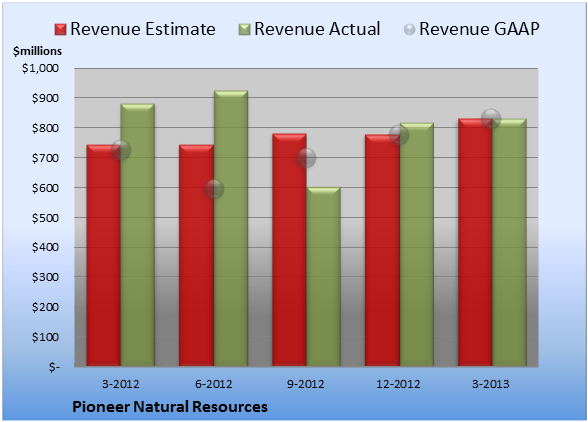Click the '$millions' axis unit label
Viewport: 588px width, 422px height.
click(38, 51)
